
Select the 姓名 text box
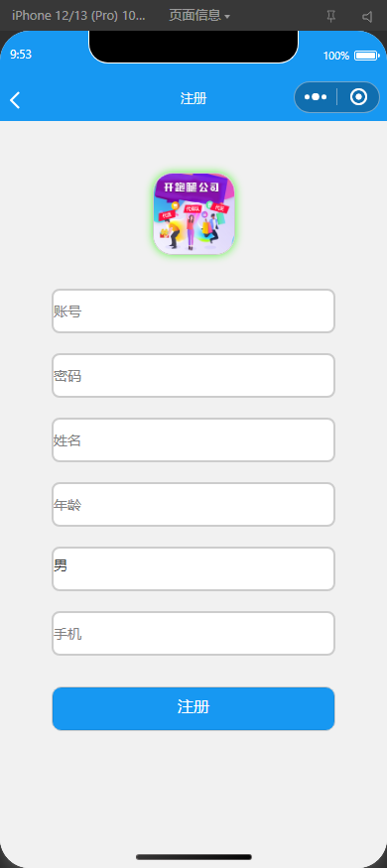193,440
